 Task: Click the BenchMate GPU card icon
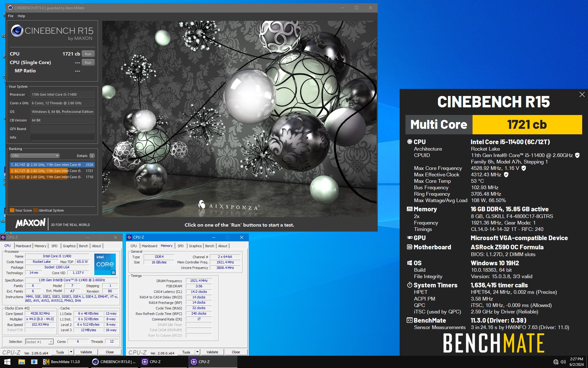[409, 238]
